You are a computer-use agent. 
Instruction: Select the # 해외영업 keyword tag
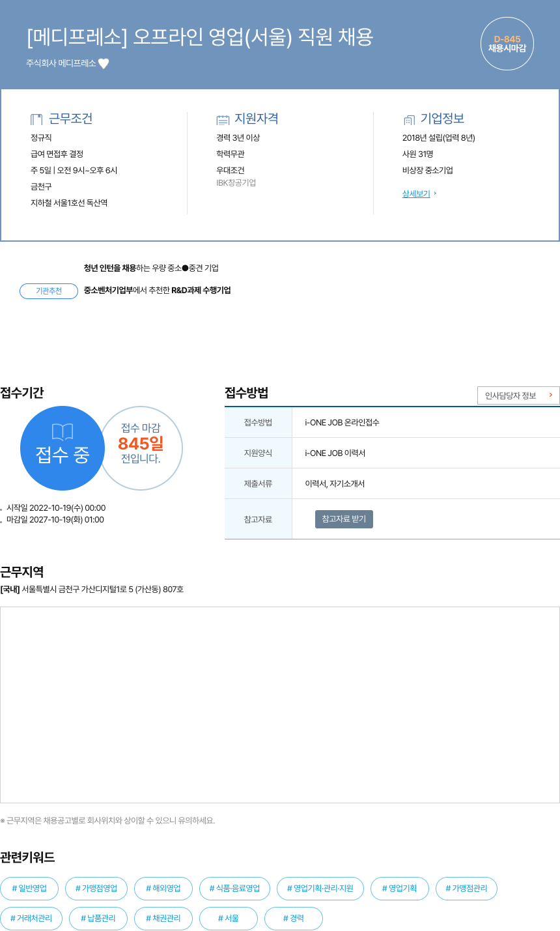(163, 889)
